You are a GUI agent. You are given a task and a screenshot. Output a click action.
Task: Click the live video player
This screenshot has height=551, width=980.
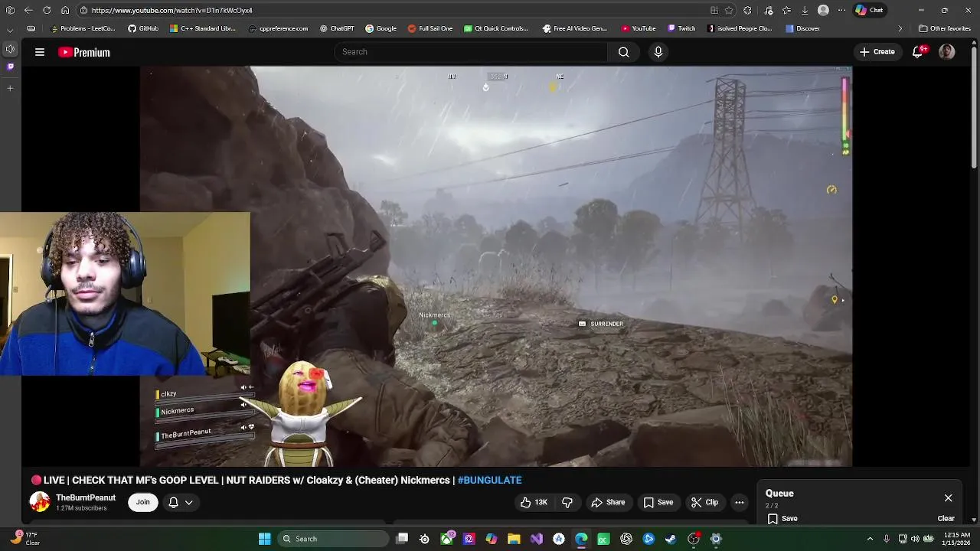(495, 266)
